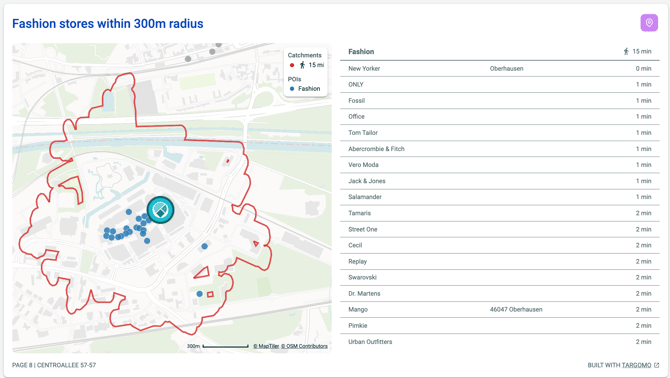Click the isolated blue POI dot east of cluster

click(204, 246)
